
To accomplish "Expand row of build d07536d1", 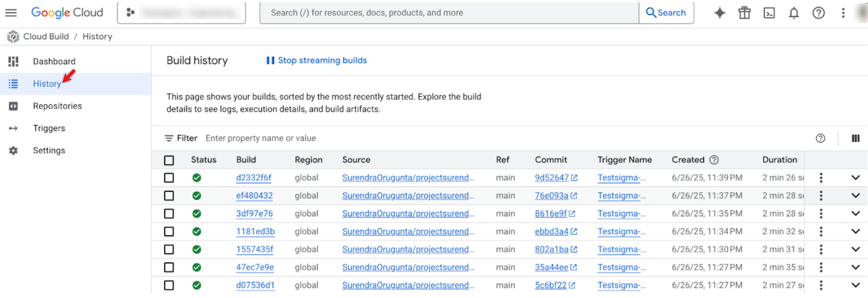I will [856, 285].
